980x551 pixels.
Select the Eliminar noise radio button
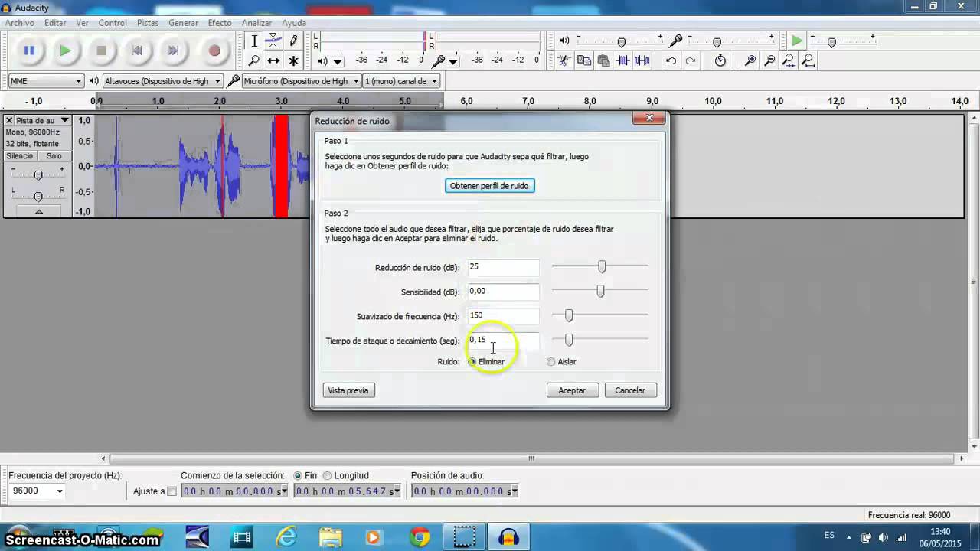pyautogui.click(x=472, y=362)
